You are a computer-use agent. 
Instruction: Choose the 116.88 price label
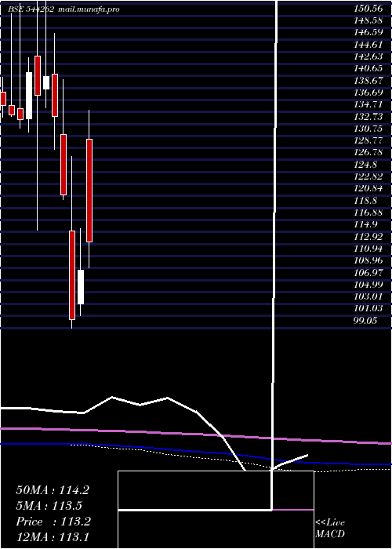(x=368, y=213)
